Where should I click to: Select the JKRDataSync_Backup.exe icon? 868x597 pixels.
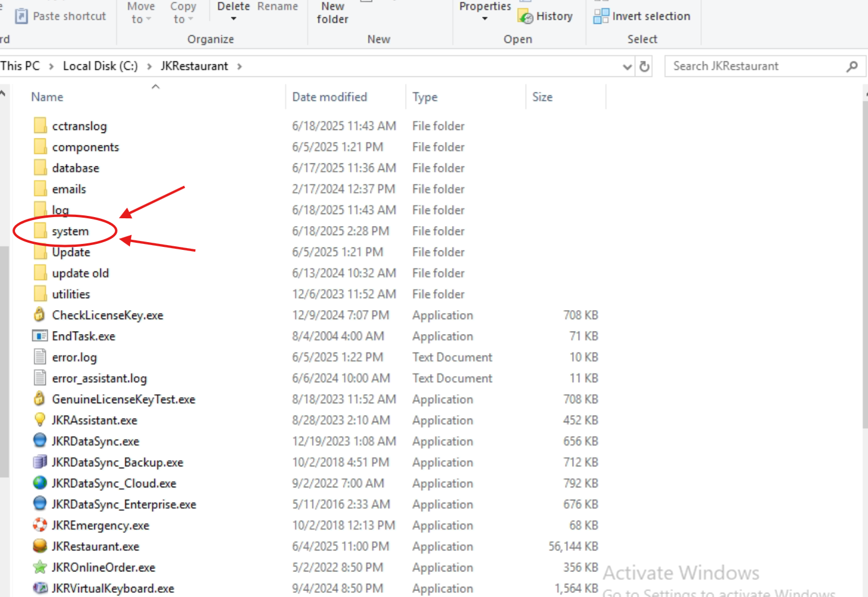(x=40, y=462)
